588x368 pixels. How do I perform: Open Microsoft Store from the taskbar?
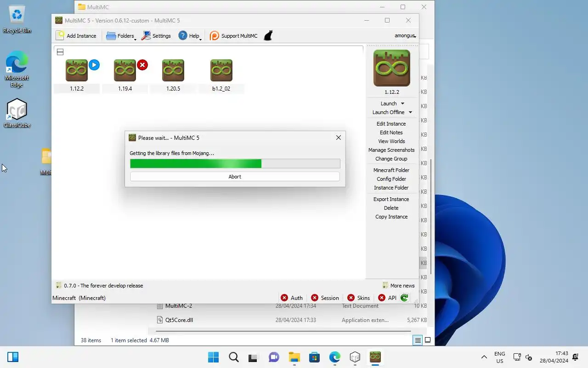pos(314,357)
